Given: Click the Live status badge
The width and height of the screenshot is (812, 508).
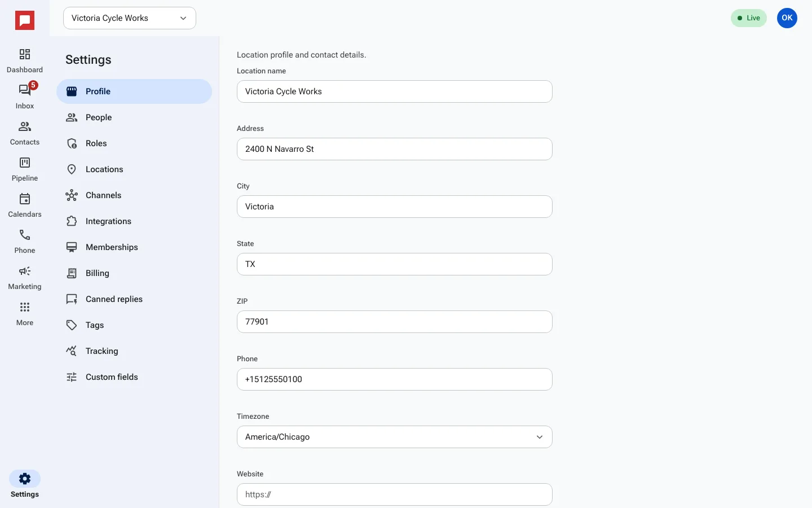Looking at the screenshot, I should pos(749,18).
